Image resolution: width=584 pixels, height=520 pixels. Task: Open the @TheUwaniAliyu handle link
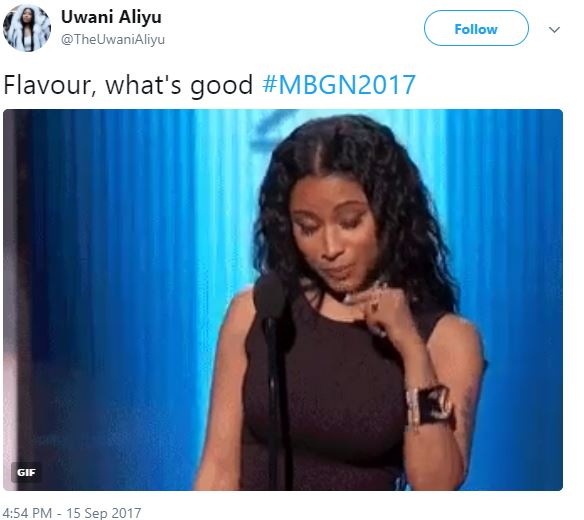tap(113, 39)
